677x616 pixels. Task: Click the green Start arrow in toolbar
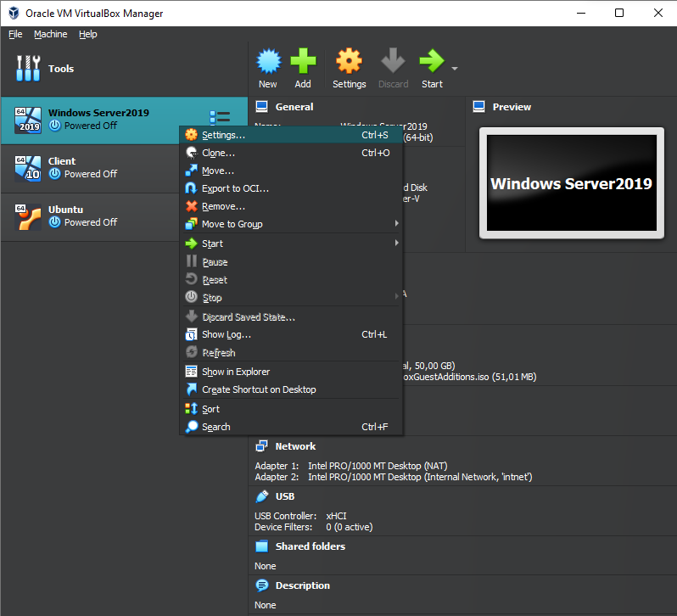pyautogui.click(x=431, y=64)
